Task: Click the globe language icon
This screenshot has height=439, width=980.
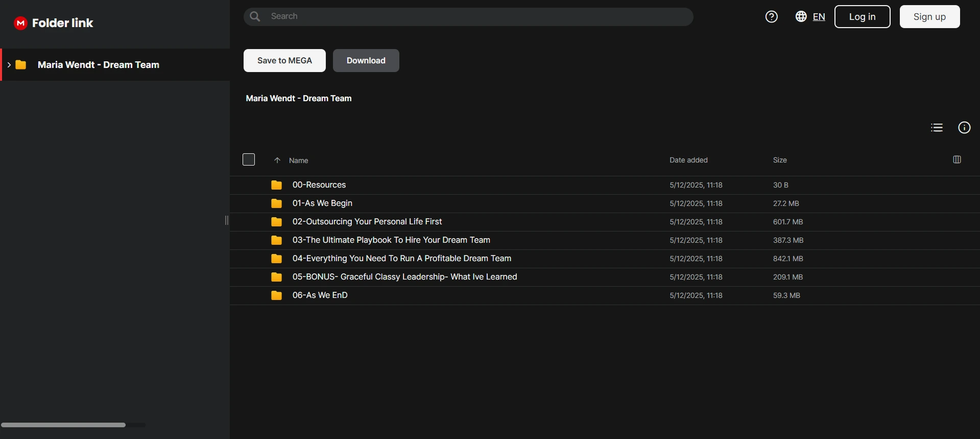Action: [x=801, y=16]
